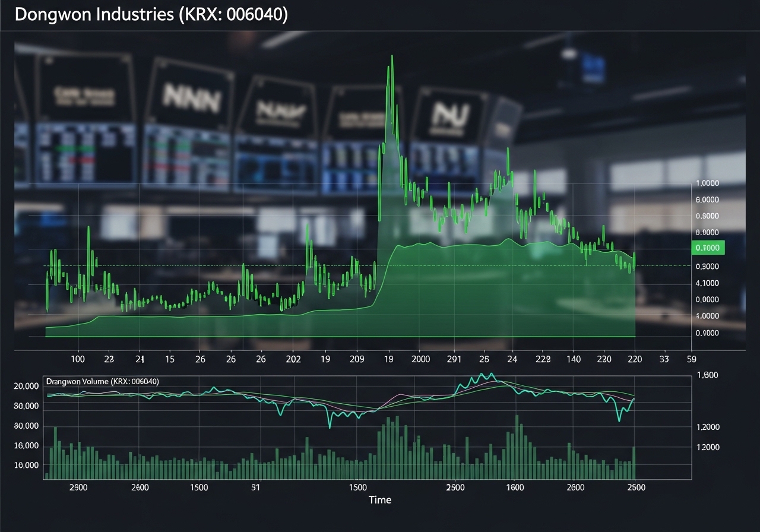Screen dimensions: 760x532
Task: Click the Time axis title
Action: click(380, 500)
